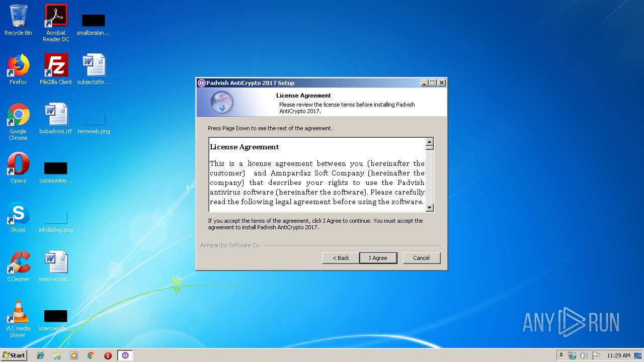Open the Windows Start menu
644x362 pixels.
14,355
